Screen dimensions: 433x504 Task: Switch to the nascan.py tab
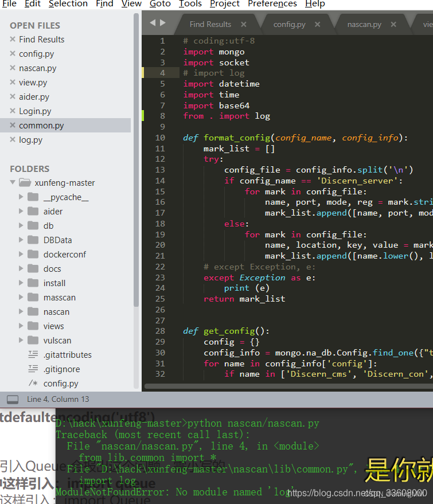coord(364,25)
